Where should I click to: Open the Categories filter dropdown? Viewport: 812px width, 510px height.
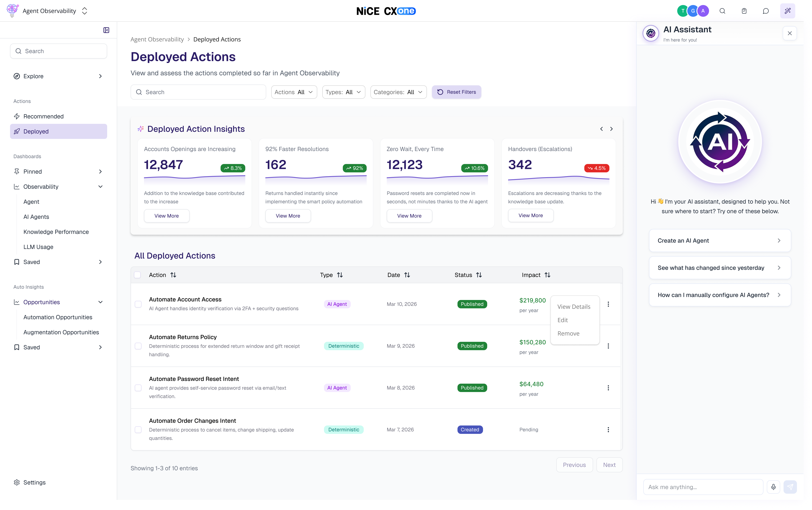coord(398,92)
